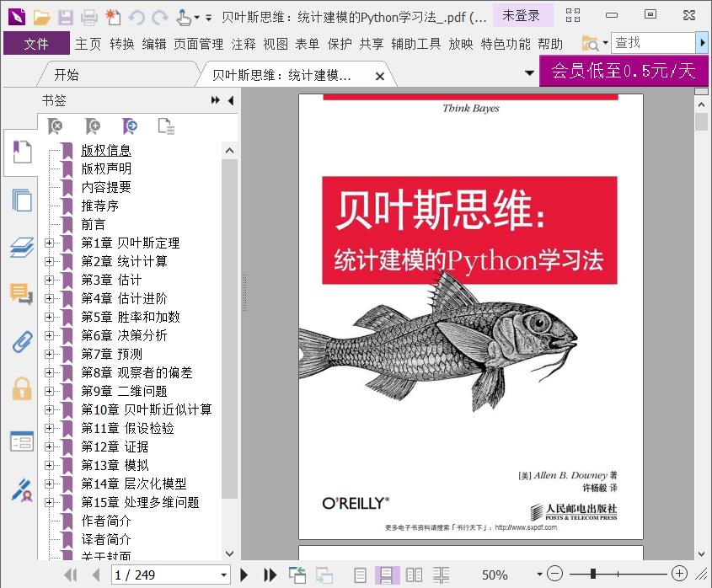Click the 会员低至0.5元/天 banner

coord(624,71)
